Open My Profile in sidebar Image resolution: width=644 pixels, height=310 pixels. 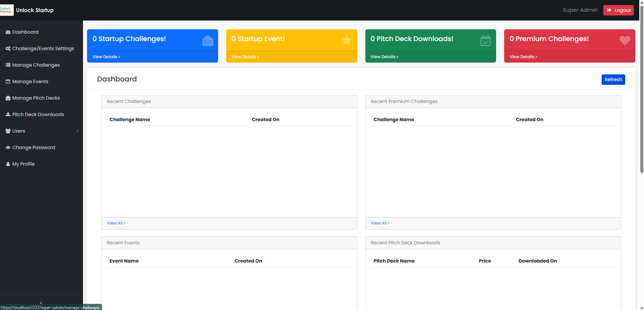click(24, 164)
